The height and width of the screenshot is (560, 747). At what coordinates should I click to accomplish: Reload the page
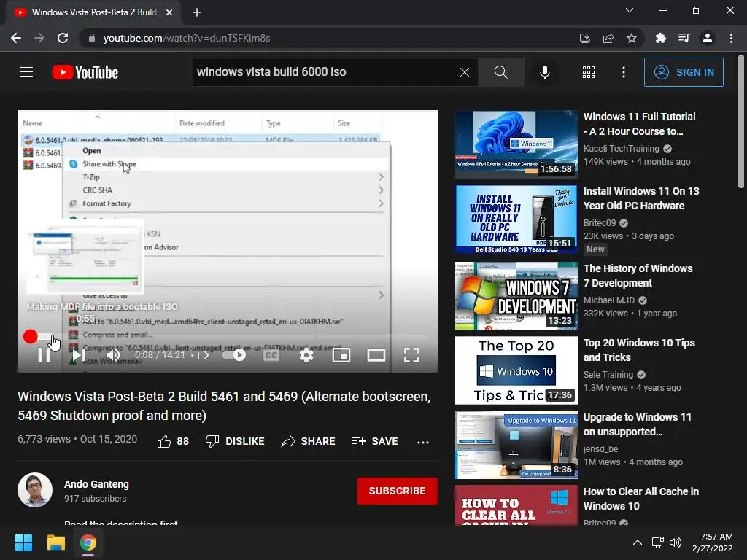point(63,38)
